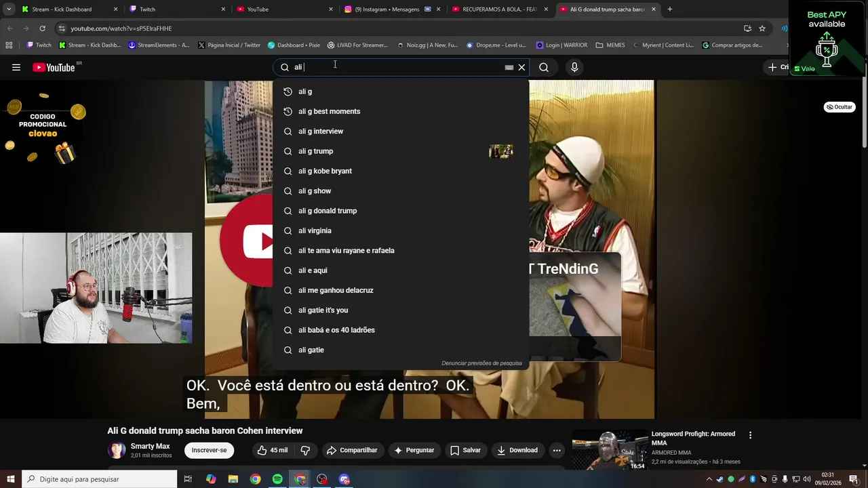Open Smarty Max channel avatar
This screenshot has width=868, height=488.
point(117,450)
